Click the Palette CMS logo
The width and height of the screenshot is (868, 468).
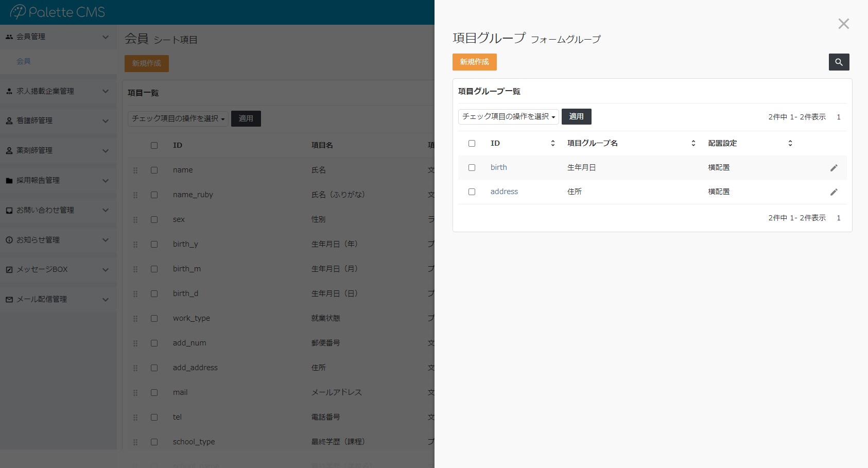click(x=57, y=12)
